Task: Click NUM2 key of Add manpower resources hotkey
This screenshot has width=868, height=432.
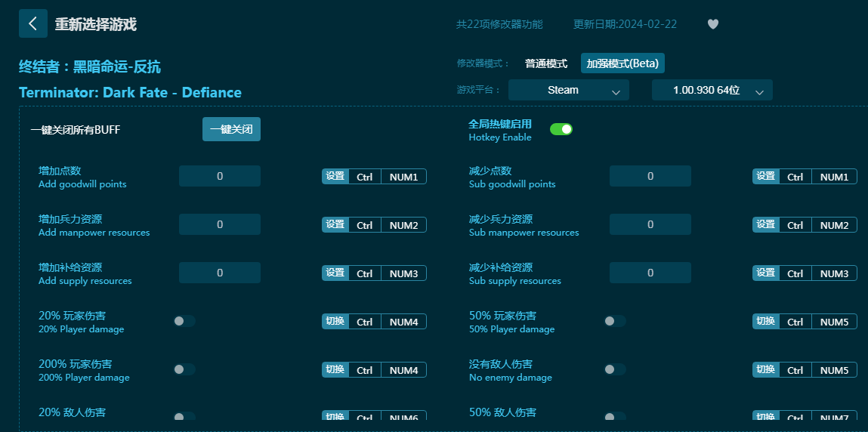Action: coord(403,224)
